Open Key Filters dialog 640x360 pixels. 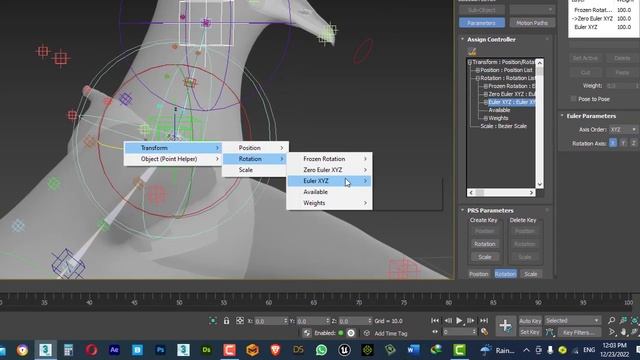tap(579, 332)
